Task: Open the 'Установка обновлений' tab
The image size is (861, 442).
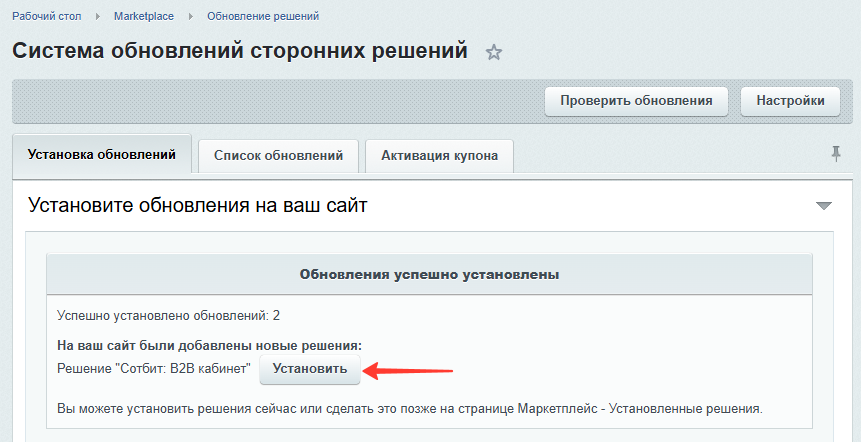Action: tap(102, 154)
